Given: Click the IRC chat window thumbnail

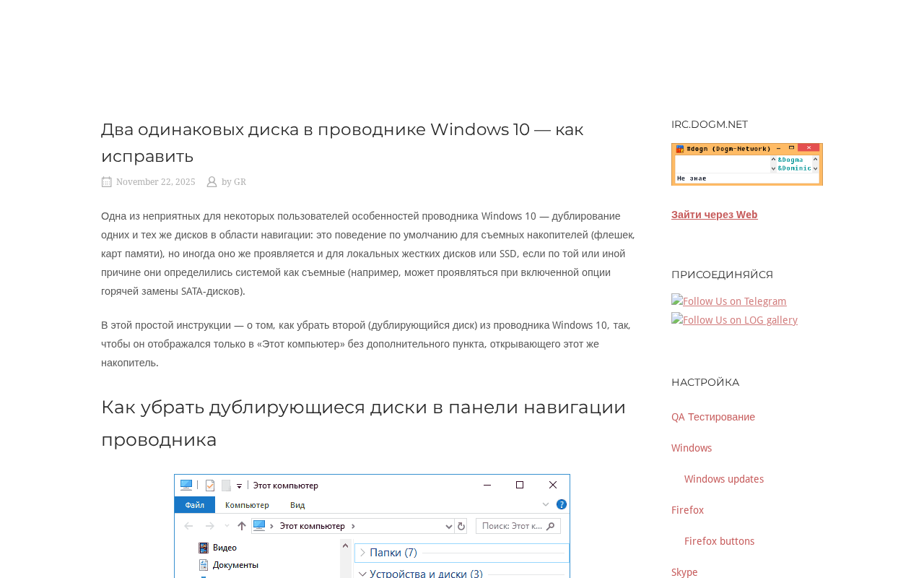Looking at the screenshot, I should coord(747,164).
